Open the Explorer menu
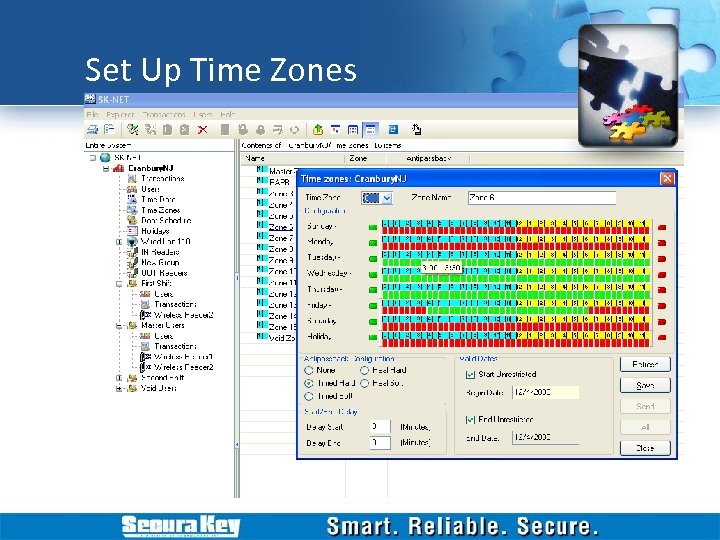 point(120,114)
